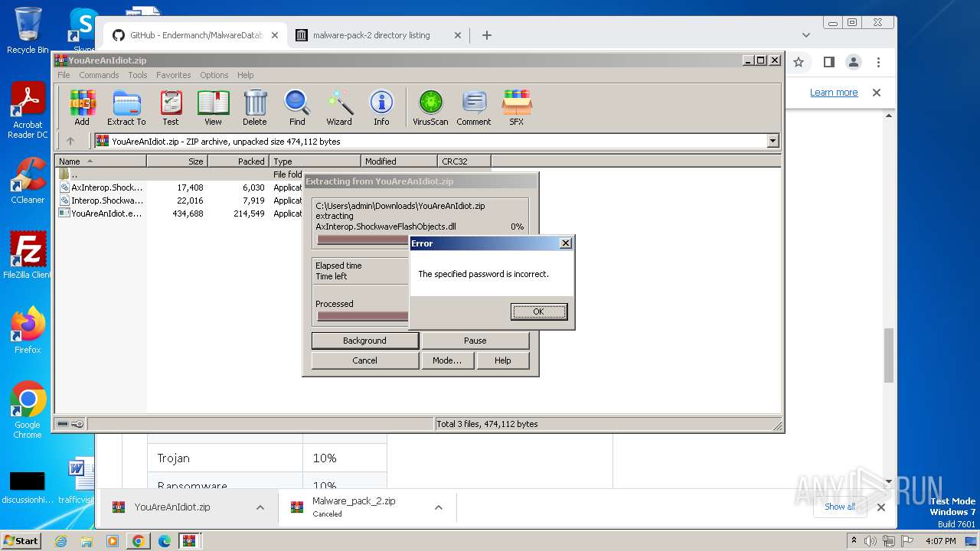
Task: Close the Error dialog with X
Action: [566, 243]
